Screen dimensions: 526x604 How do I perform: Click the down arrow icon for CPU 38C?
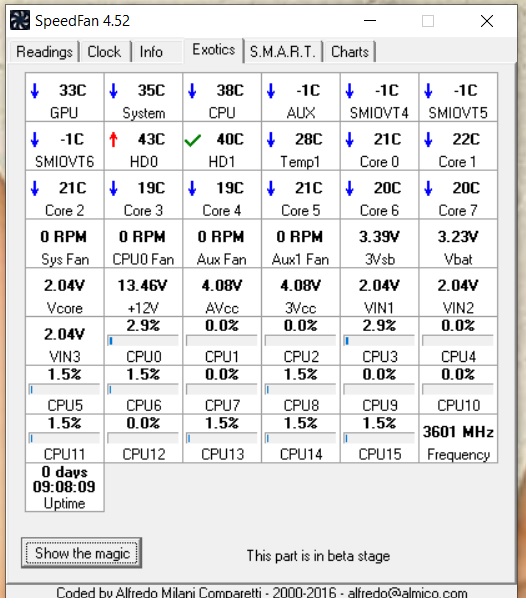tap(192, 91)
